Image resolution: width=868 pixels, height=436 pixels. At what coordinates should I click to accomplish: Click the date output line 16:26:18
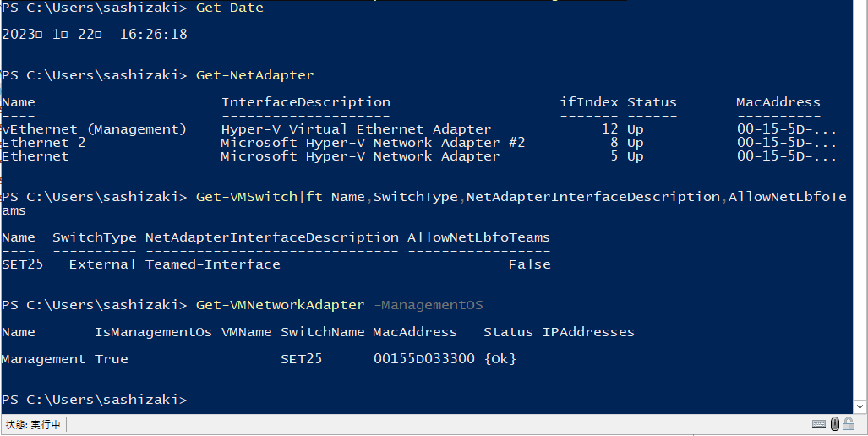tap(153, 35)
